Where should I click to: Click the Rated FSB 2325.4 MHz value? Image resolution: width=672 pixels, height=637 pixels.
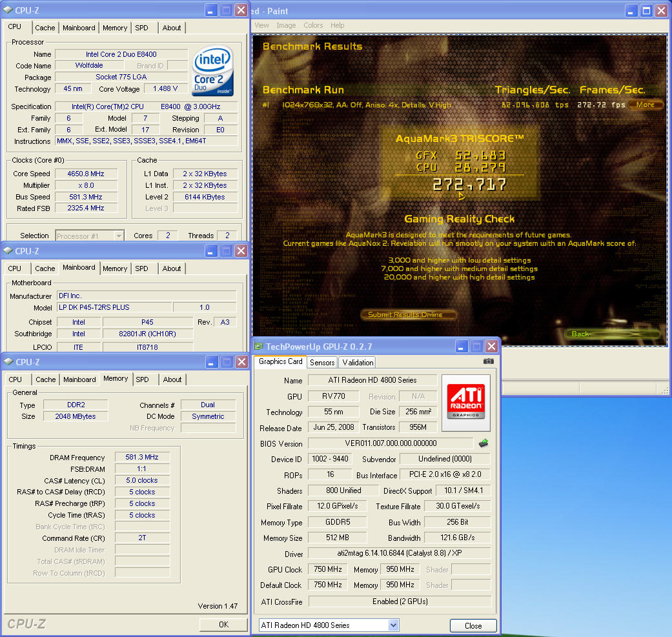pos(86,208)
